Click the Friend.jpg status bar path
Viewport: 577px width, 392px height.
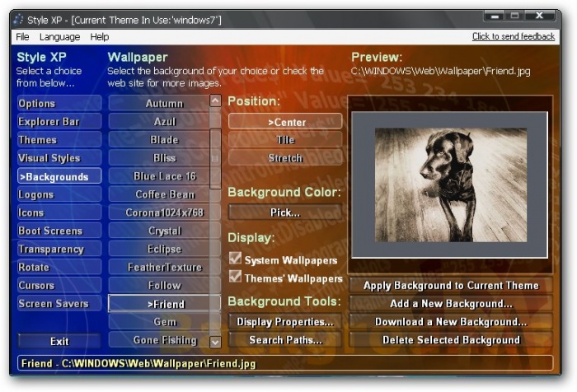(x=138, y=364)
